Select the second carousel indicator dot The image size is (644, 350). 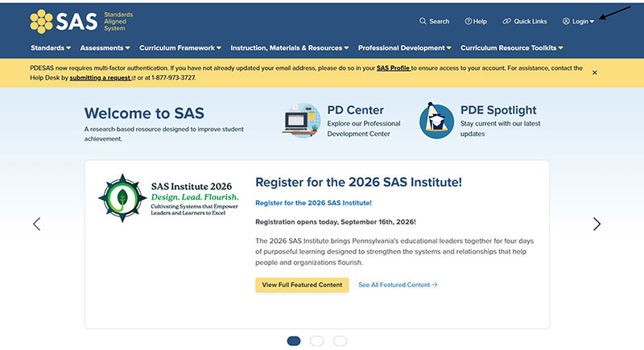[x=316, y=341]
